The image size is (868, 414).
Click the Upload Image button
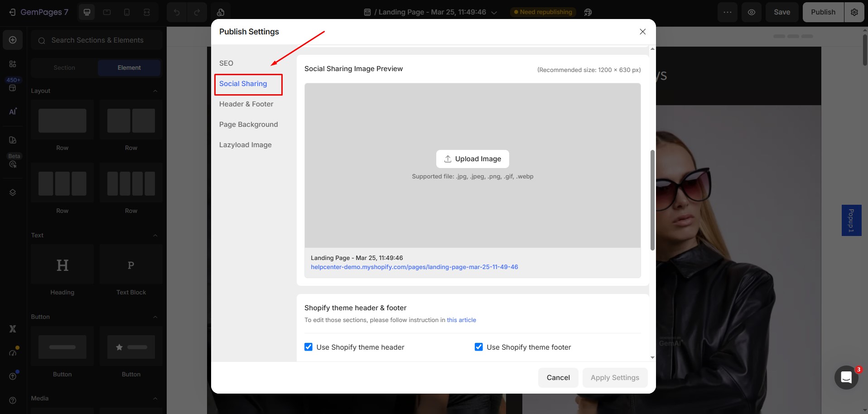click(x=473, y=159)
